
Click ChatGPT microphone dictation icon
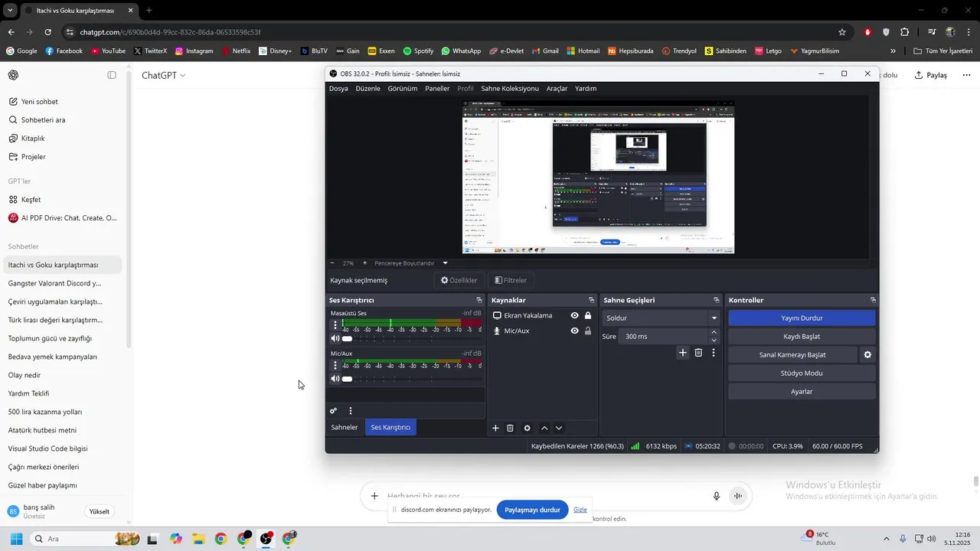[717, 496]
